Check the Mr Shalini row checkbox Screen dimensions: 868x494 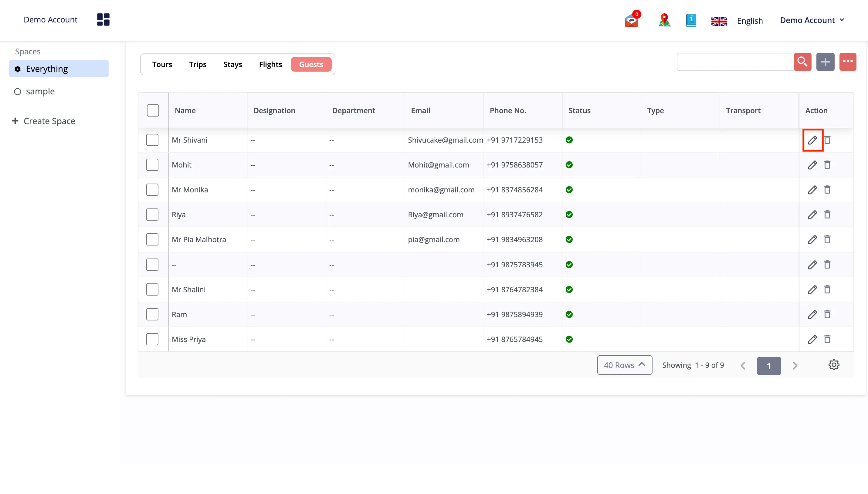click(152, 289)
